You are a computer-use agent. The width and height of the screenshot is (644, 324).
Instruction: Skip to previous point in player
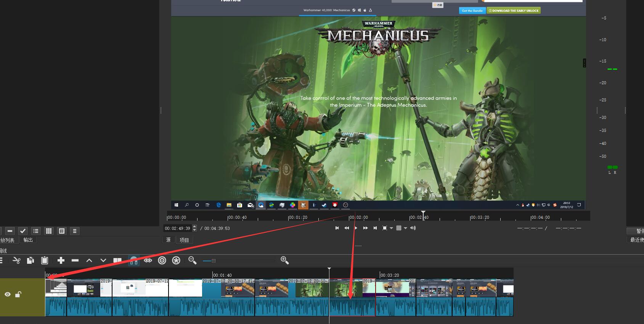click(337, 228)
